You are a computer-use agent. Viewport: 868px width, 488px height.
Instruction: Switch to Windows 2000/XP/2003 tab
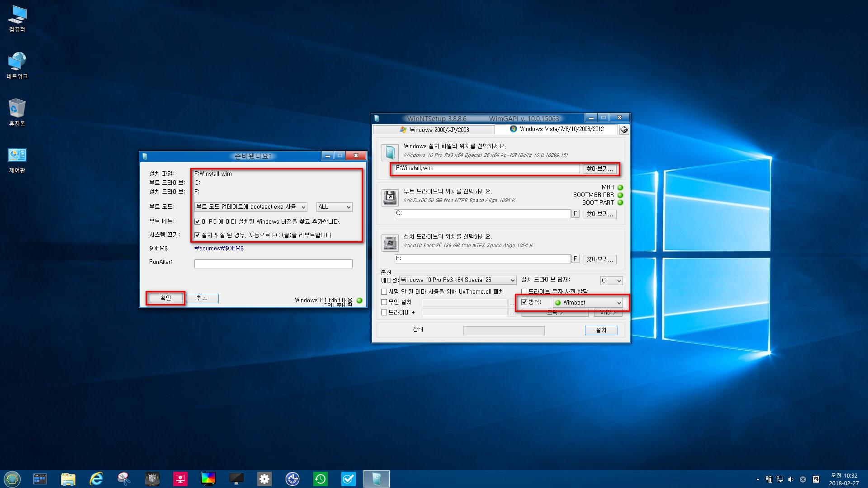click(434, 130)
